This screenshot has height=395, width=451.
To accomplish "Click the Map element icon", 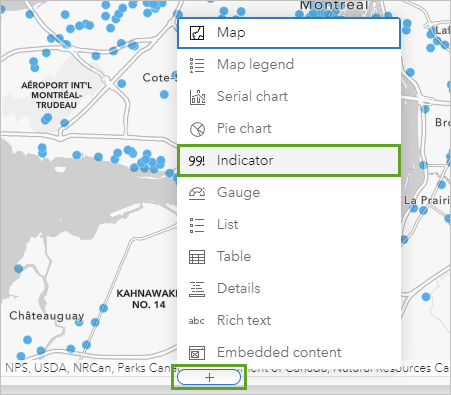I will (x=197, y=33).
